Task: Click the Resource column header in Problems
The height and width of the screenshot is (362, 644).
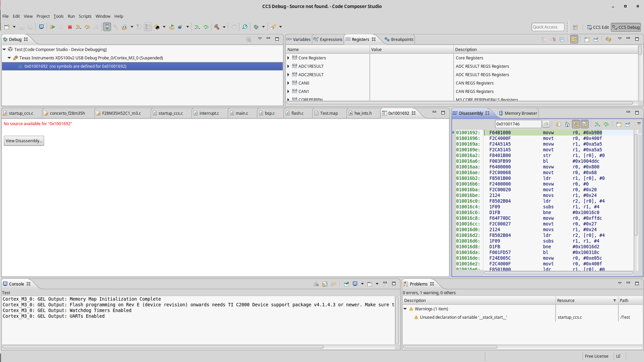Action: tap(586, 301)
